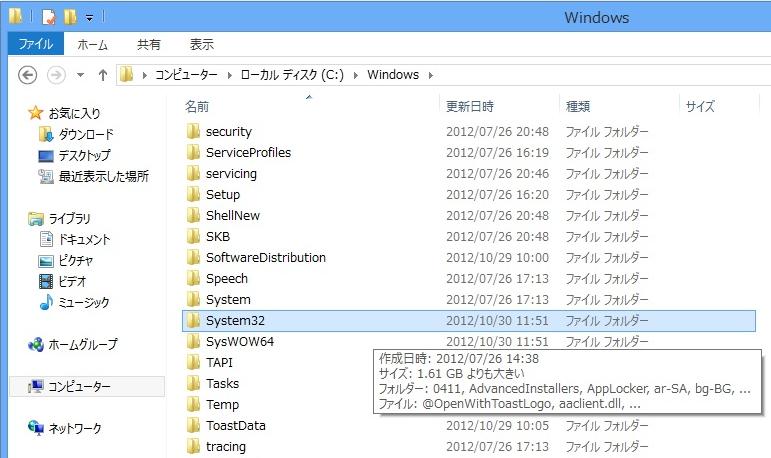Open the ホーム ribbon tab
Screen dimensions: 771x458
point(92,44)
